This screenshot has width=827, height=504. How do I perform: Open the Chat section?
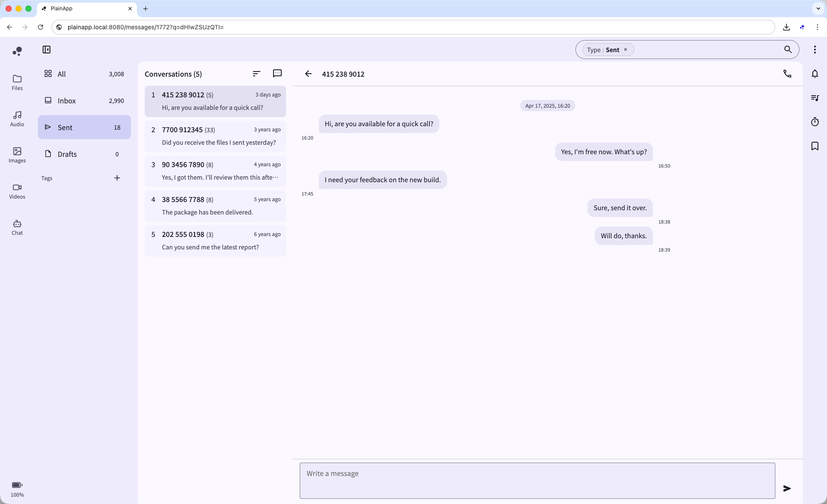(17, 227)
